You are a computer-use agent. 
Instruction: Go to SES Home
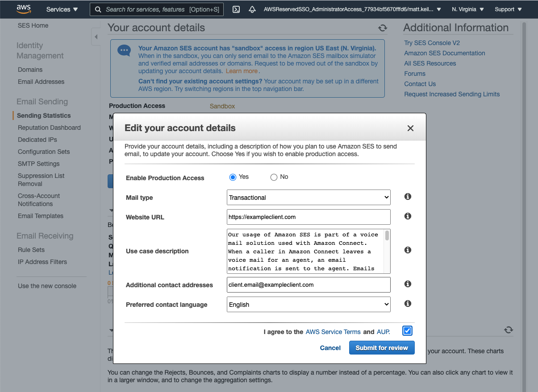pyautogui.click(x=33, y=25)
